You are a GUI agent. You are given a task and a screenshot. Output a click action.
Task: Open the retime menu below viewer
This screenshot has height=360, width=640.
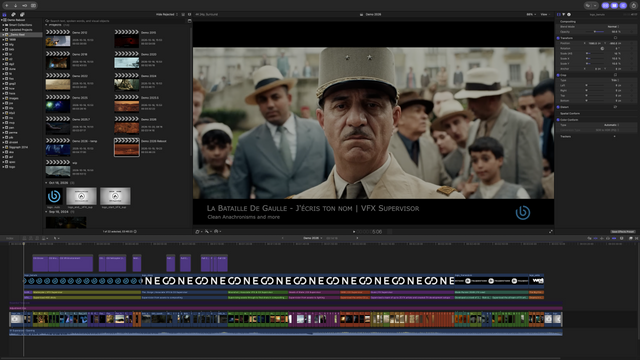tap(217, 231)
